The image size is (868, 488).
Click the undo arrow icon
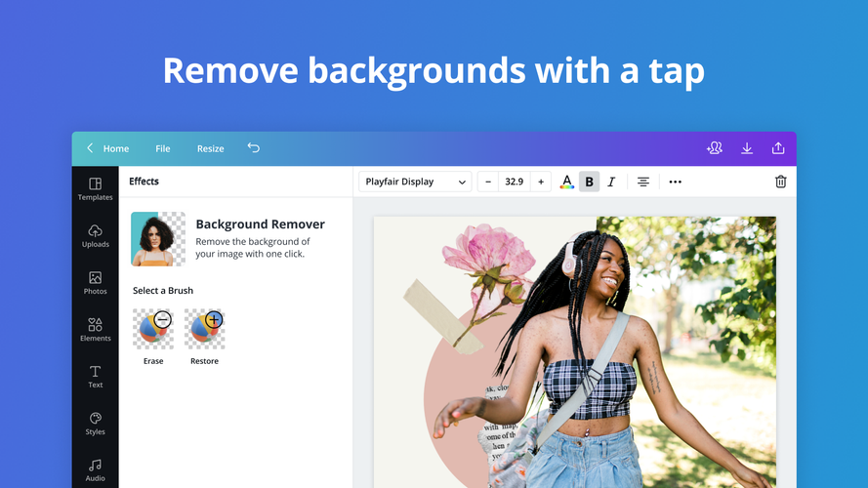254,147
